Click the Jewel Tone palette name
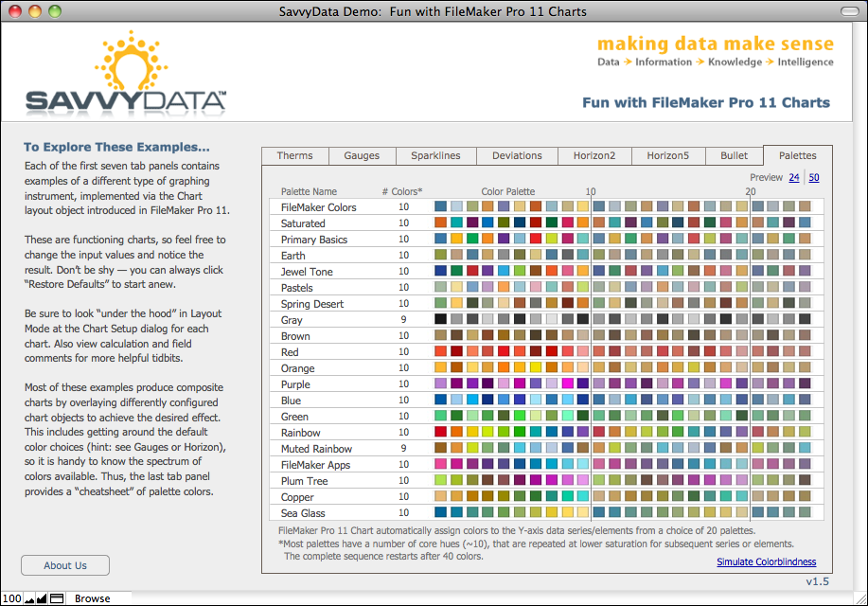Image resolution: width=868 pixels, height=606 pixels. 307,272
